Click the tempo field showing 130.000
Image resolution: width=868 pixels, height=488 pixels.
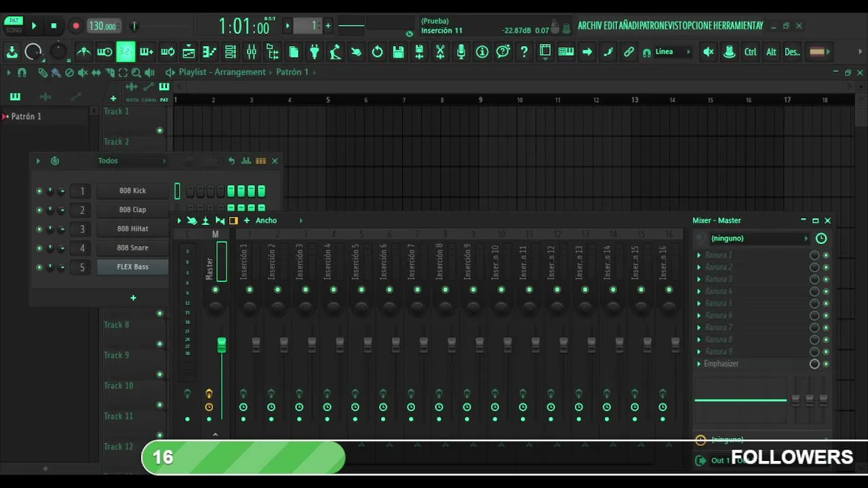[x=103, y=26]
